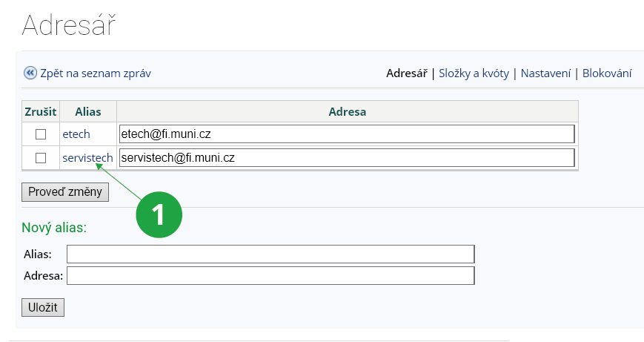Click the new Alias input field
Image resolution: width=644 pixels, height=342 pixels.
click(270, 254)
